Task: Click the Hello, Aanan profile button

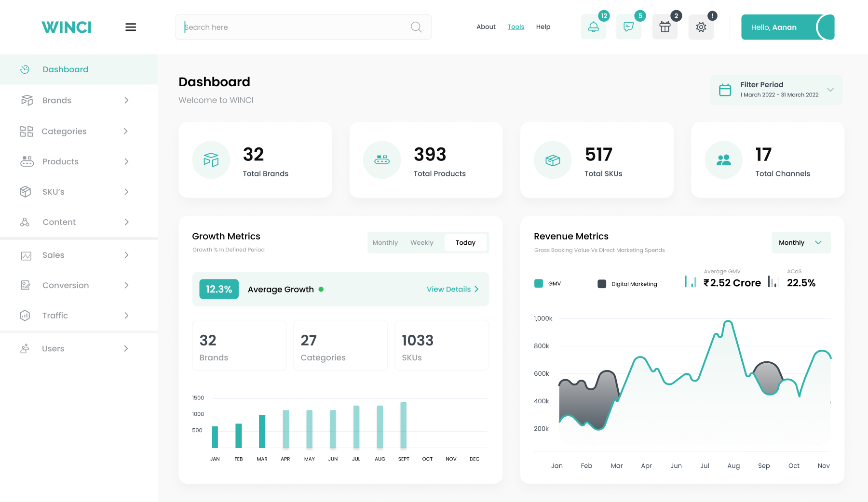Action: pyautogui.click(x=787, y=27)
